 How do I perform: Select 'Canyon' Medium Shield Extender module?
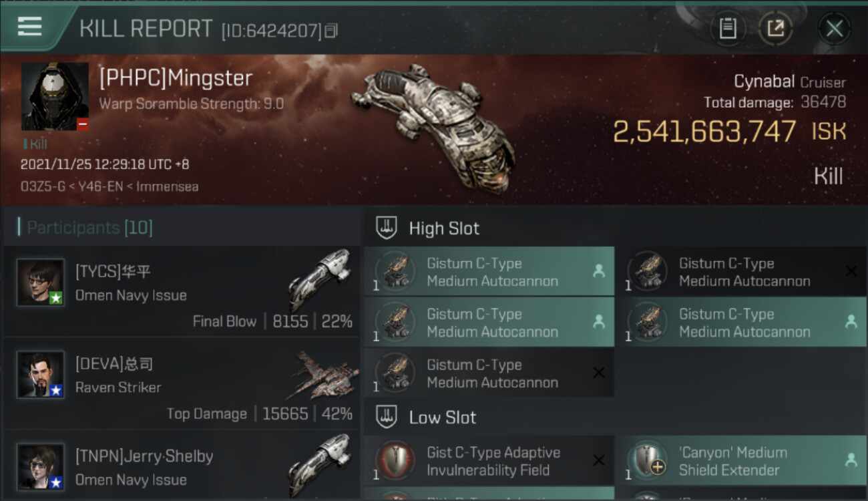(x=741, y=460)
